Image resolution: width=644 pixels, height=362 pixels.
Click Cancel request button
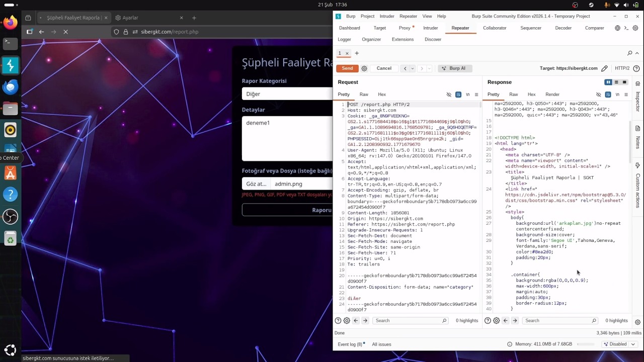(384, 68)
